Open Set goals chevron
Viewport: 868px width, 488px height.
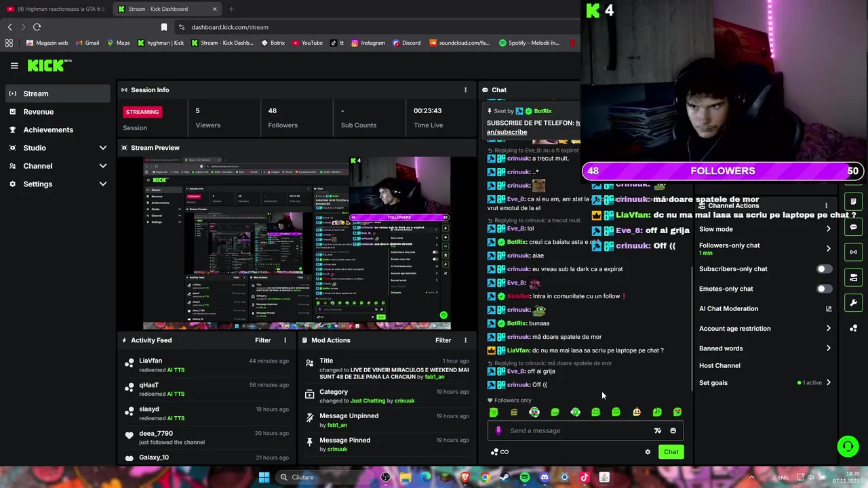(828, 383)
